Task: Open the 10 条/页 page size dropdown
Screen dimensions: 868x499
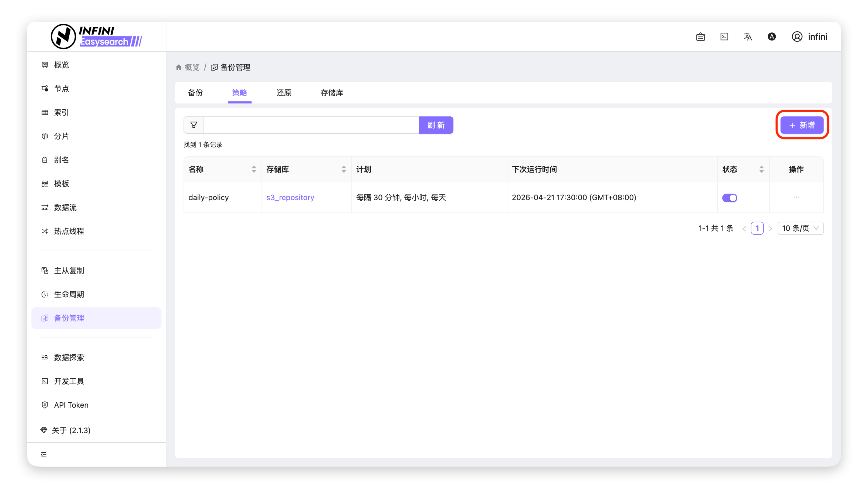Action: click(x=800, y=228)
